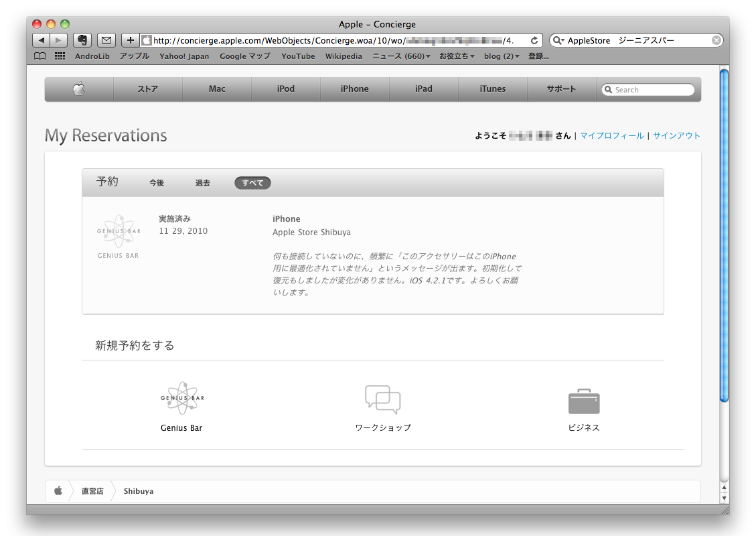The image size is (756, 536).
Task: Open the Wikipedia bookmark
Action: 344,56
